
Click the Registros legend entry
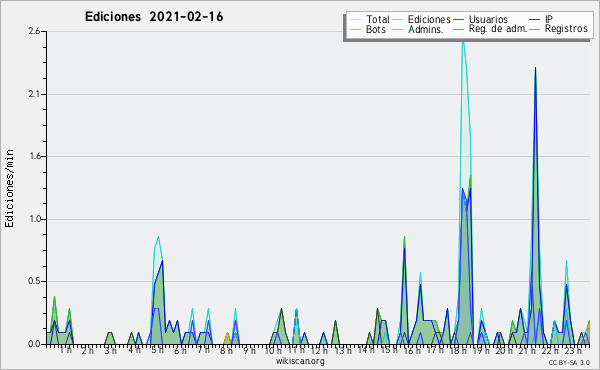point(559,29)
